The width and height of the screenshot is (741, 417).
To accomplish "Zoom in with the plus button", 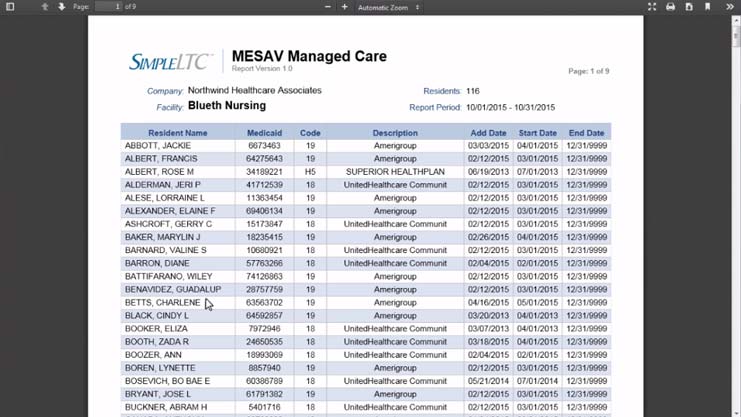I will pos(345,7).
